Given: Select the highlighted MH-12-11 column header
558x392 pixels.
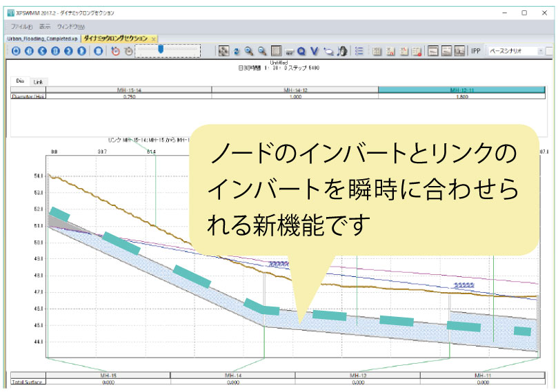Looking at the screenshot, I should (461, 90).
